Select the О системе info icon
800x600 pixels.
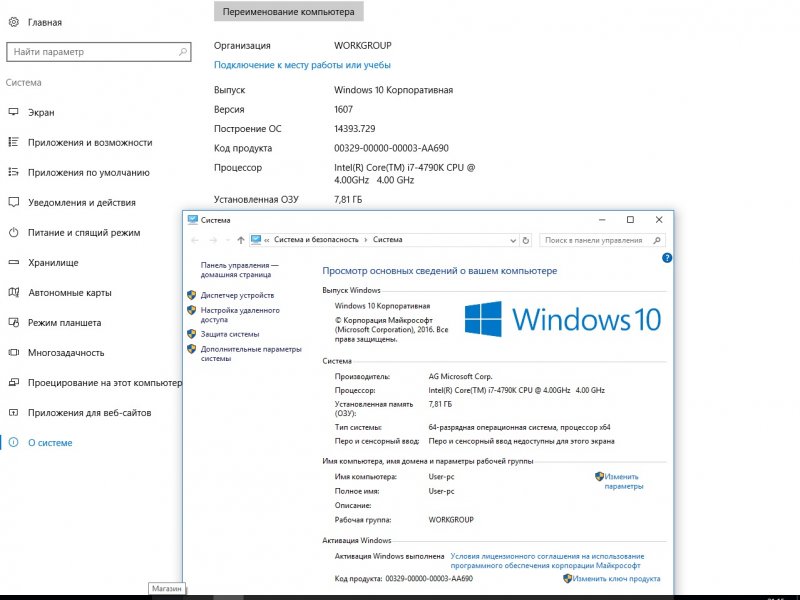(x=14, y=442)
